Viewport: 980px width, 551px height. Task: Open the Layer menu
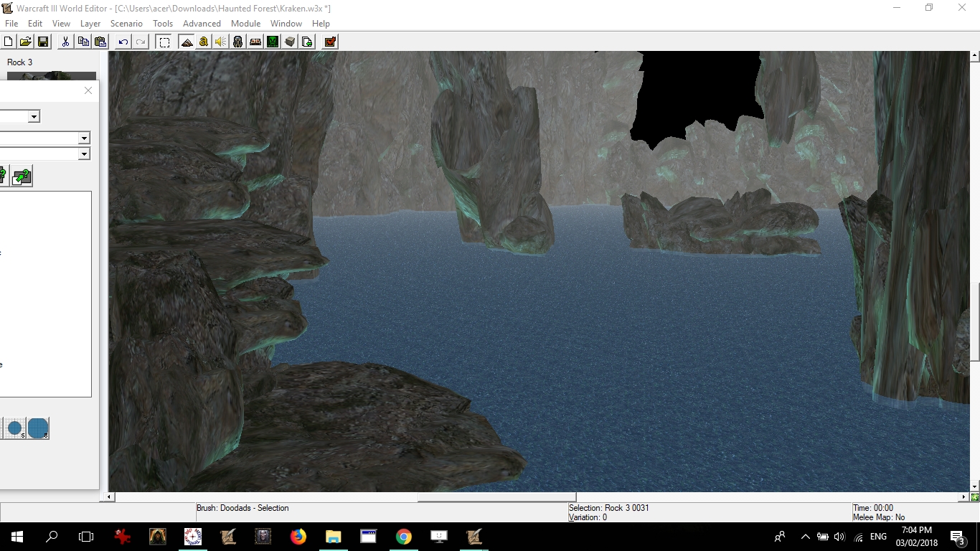pos(90,24)
